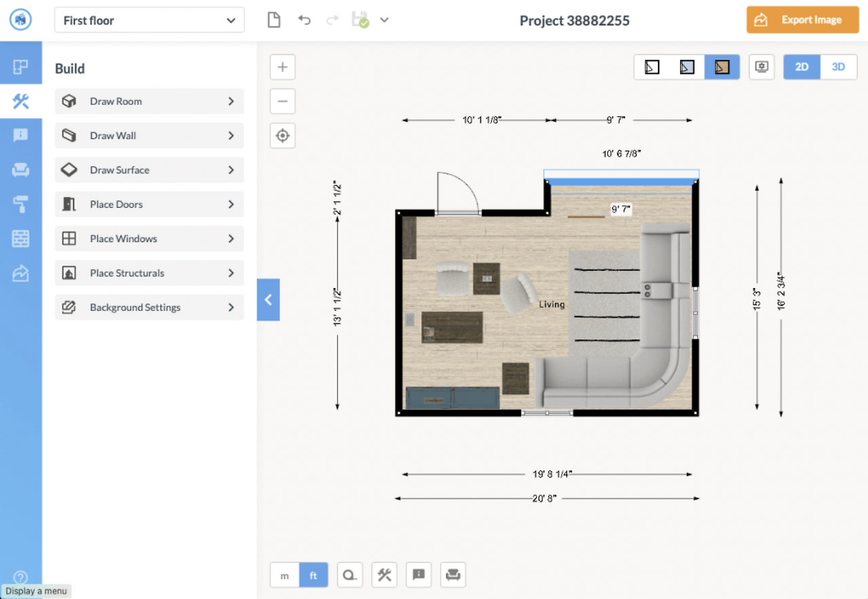The height and width of the screenshot is (599, 868).
Task: Click the Project 38882255 title
Action: click(574, 21)
